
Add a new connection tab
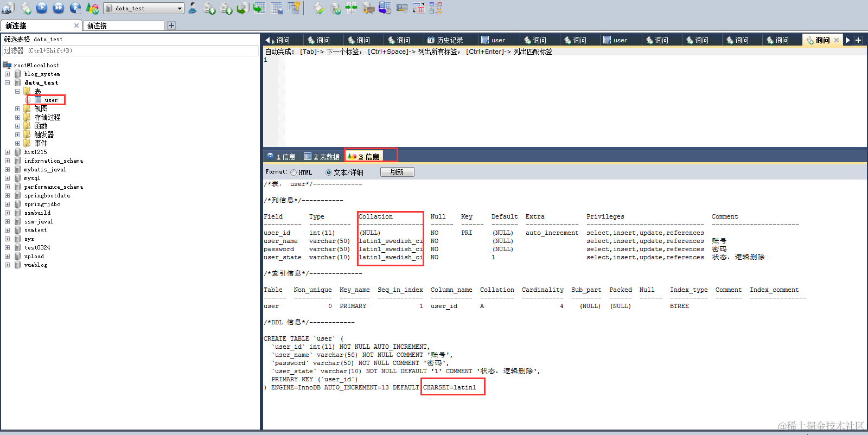[171, 25]
